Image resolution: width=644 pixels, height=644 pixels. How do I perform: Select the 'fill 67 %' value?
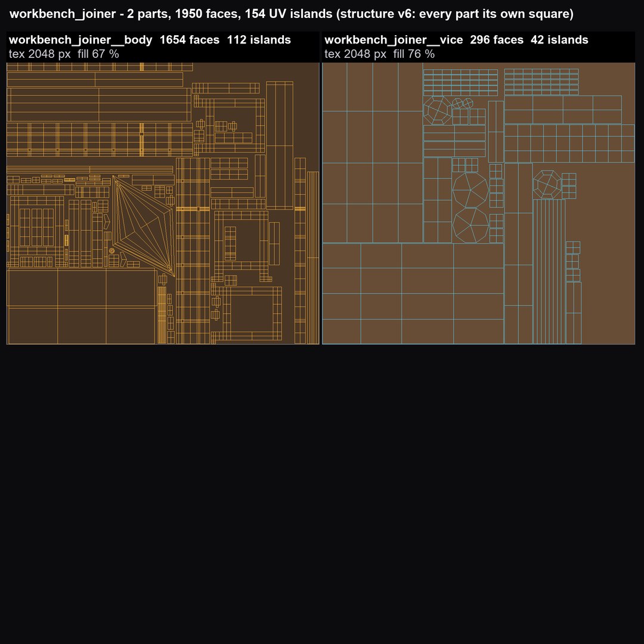pyautogui.click(x=98, y=54)
